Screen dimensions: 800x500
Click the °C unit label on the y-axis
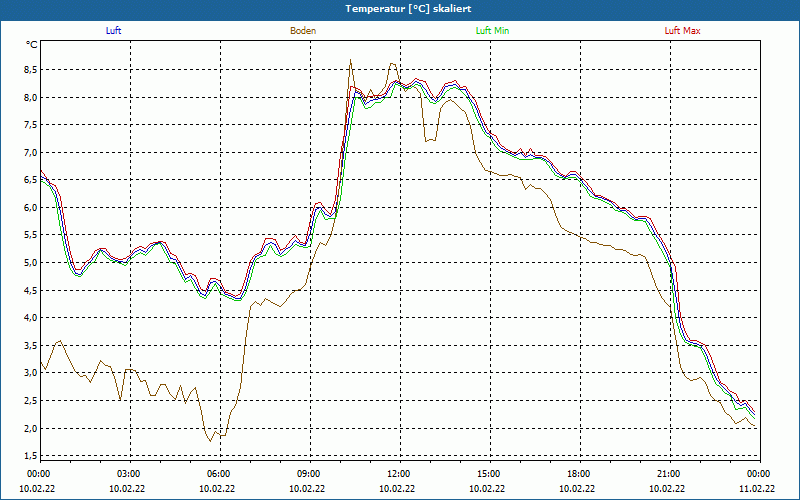pos(32,45)
